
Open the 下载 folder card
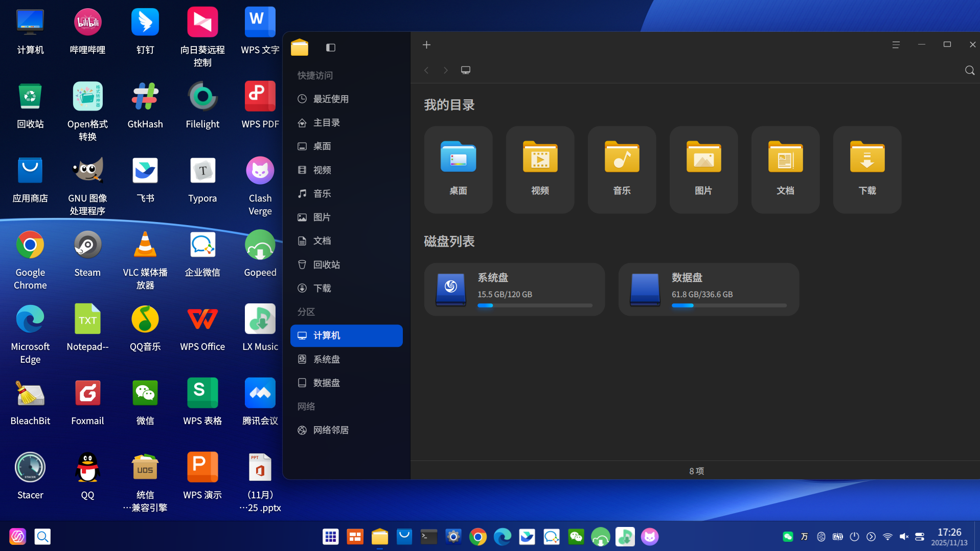coord(868,170)
